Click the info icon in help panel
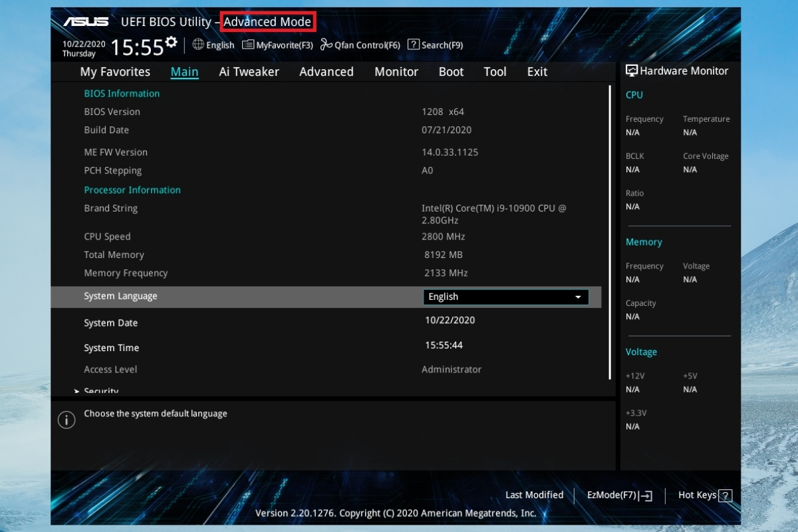 (66, 420)
